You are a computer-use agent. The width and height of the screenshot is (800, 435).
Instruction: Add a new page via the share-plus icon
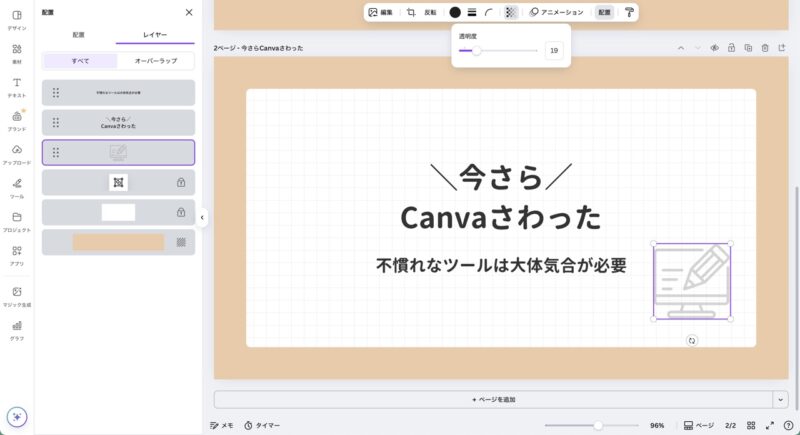[782, 48]
